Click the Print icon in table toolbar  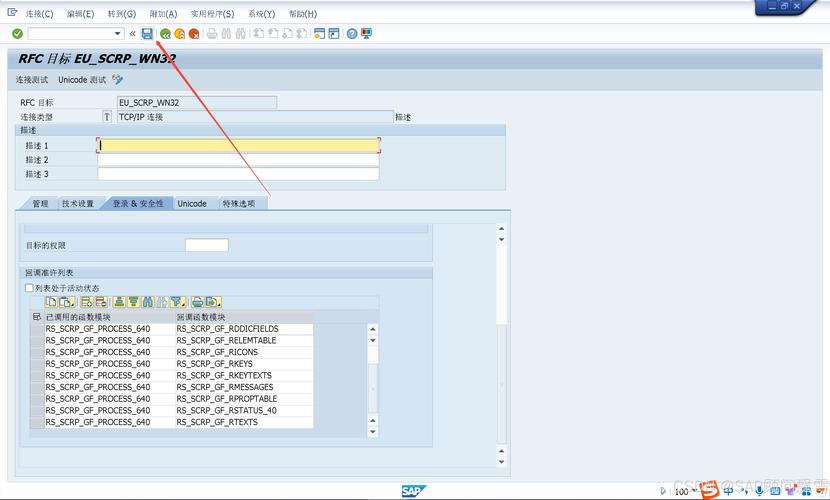pos(197,301)
